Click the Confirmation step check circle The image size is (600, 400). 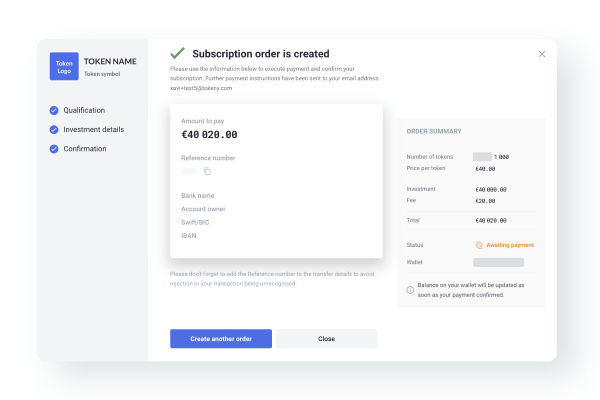(54, 149)
